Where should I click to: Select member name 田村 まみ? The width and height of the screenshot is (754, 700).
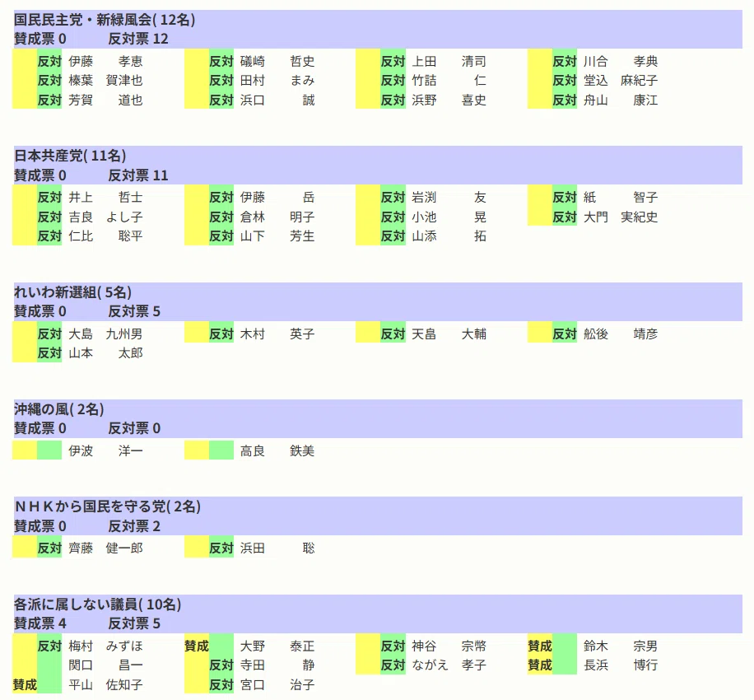coord(277,81)
